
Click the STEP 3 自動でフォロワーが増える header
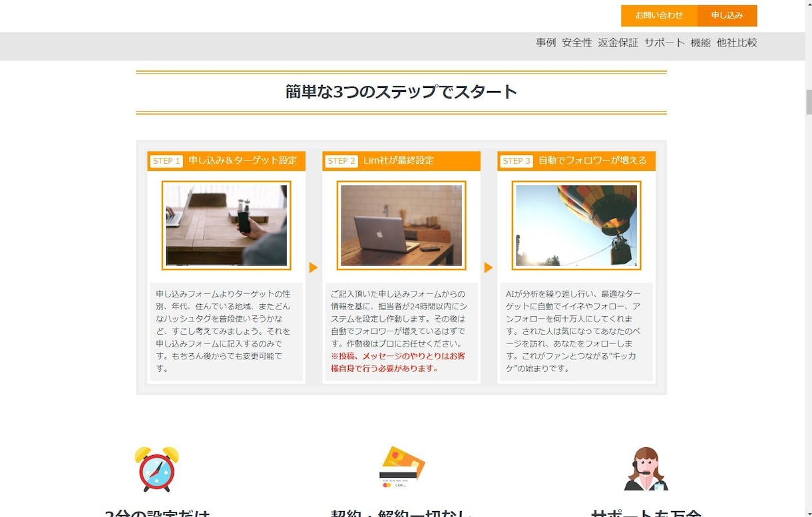pos(576,161)
